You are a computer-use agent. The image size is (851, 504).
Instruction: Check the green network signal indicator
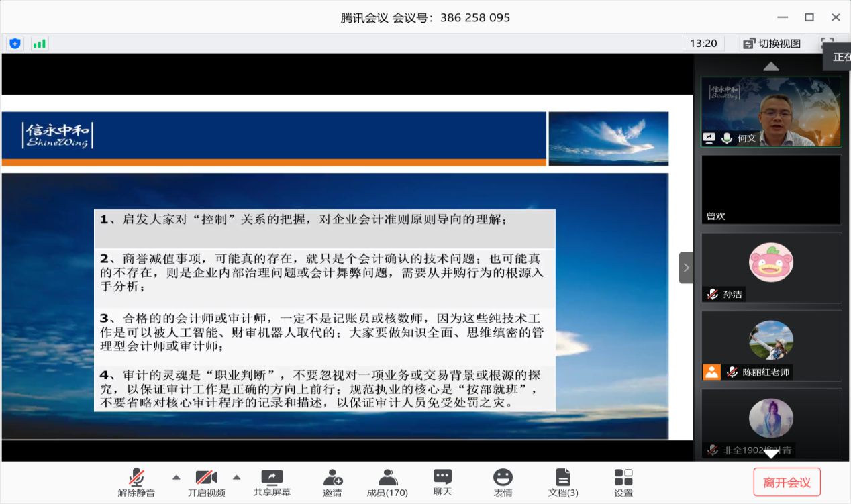pyautogui.click(x=40, y=44)
